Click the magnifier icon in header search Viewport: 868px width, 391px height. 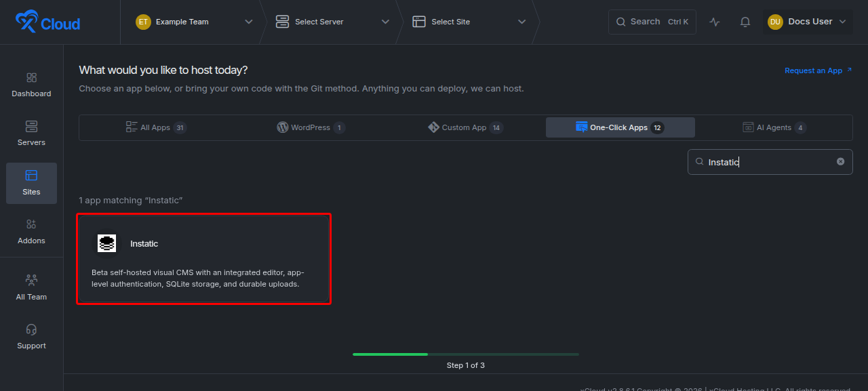coord(620,22)
